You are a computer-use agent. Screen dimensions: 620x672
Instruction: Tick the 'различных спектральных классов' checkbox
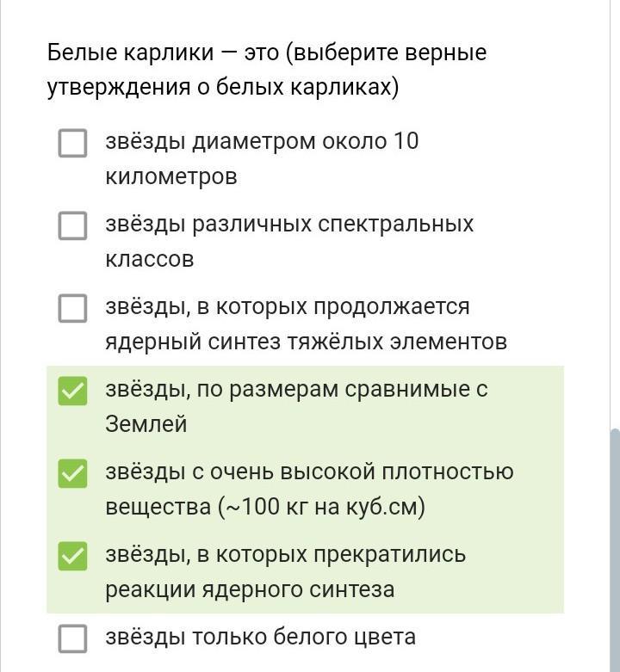pos(73,225)
